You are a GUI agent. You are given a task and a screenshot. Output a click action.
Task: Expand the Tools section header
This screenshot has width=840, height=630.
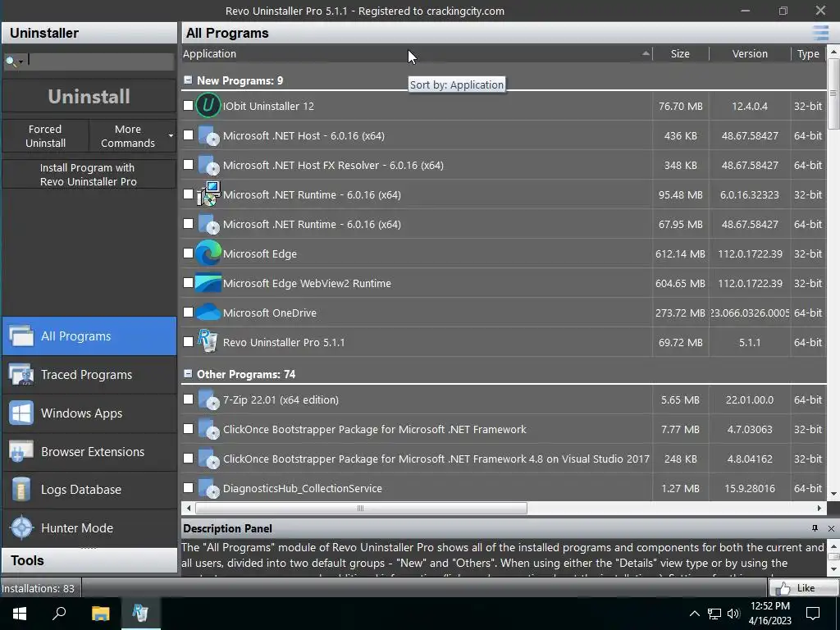pyautogui.click(x=89, y=560)
